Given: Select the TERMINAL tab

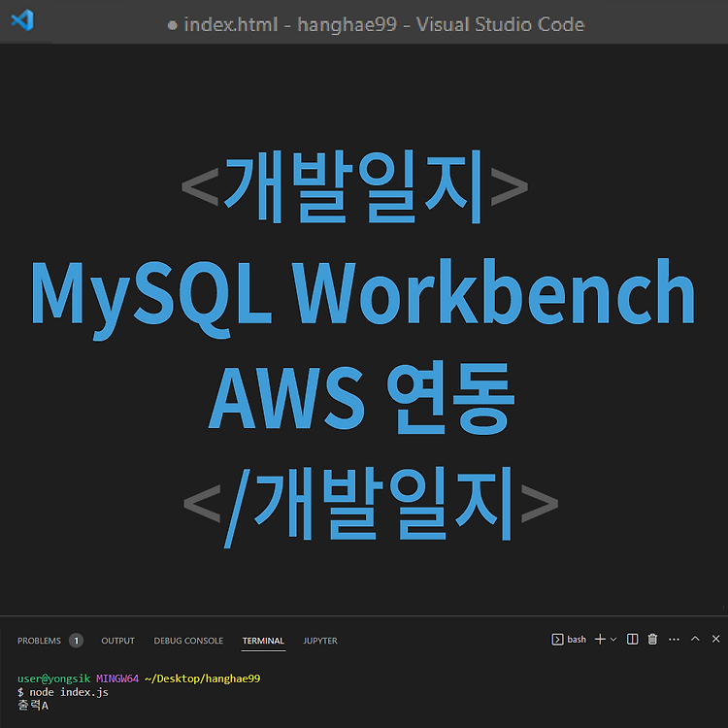Looking at the screenshot, I should click(x=263, y=641).
